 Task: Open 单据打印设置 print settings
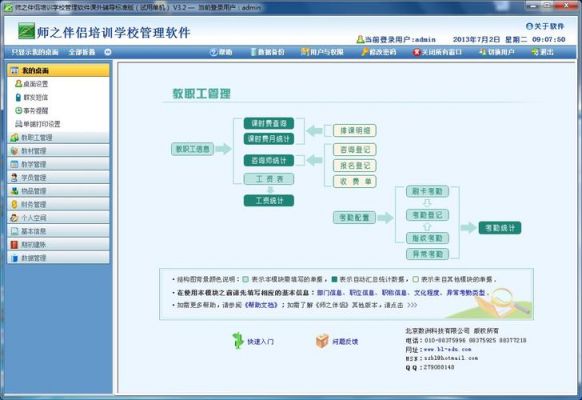click(x=37, y=124)
